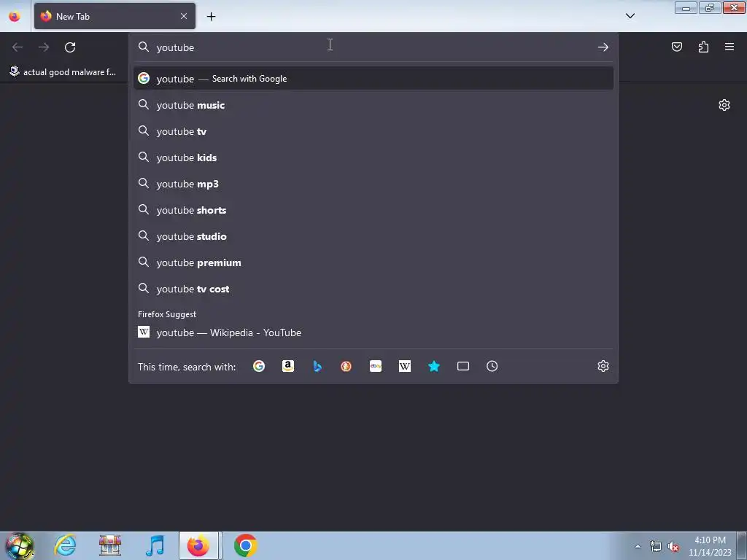Click the reload page button
Image resolution: width=747 pixels, height=560 pixels.
tap(70, 47)
